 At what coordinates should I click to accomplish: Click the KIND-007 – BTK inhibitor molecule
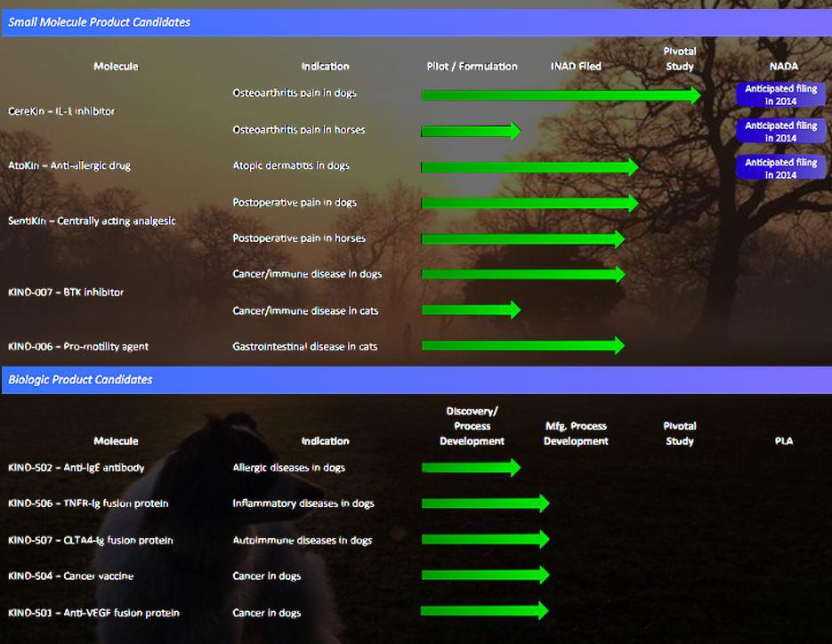tap(66, 292)
